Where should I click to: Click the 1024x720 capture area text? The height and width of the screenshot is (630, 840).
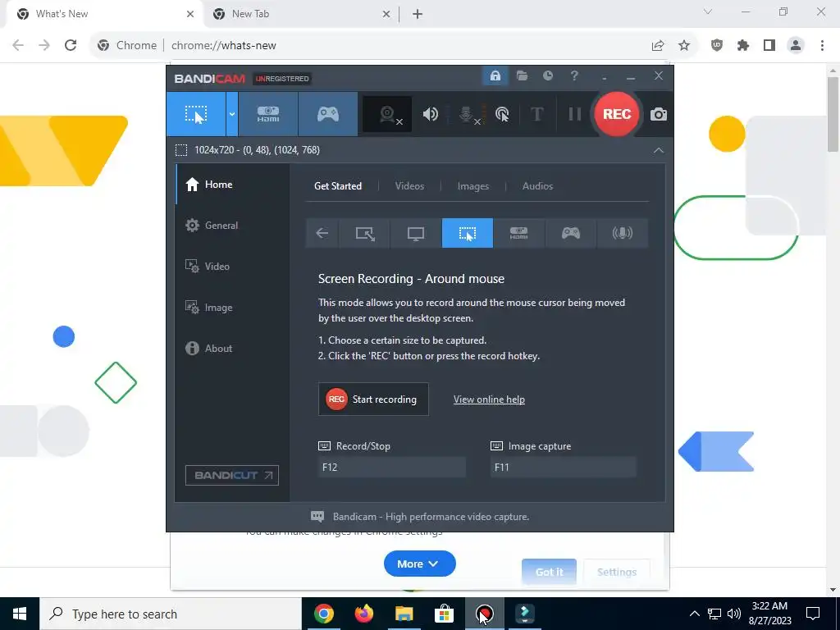click(257, 150)
